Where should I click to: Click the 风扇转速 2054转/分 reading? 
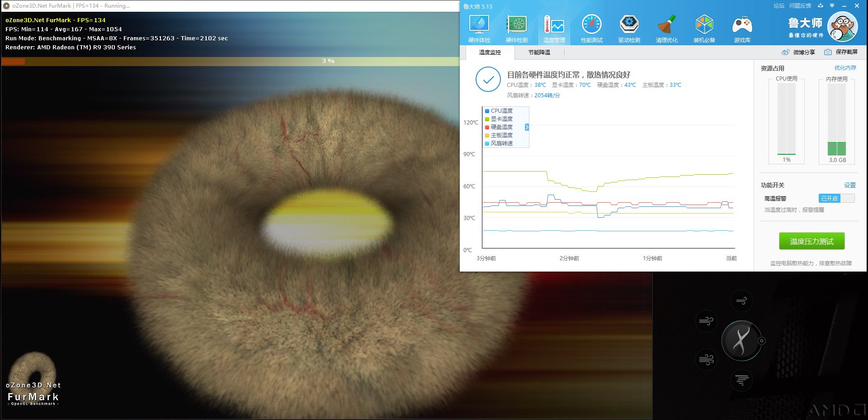(533, 95)
